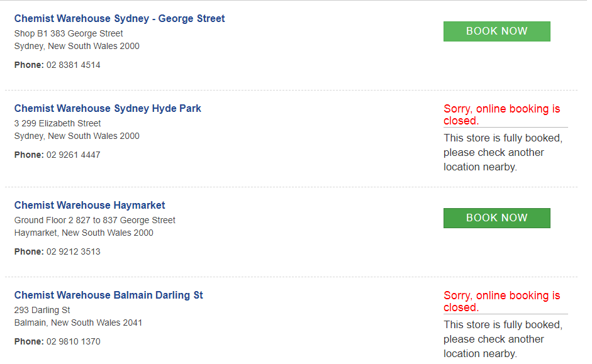Click phone number 02 8381 4514
The image size is (592, 364).
pyautogui.click(x=73, y=65)
